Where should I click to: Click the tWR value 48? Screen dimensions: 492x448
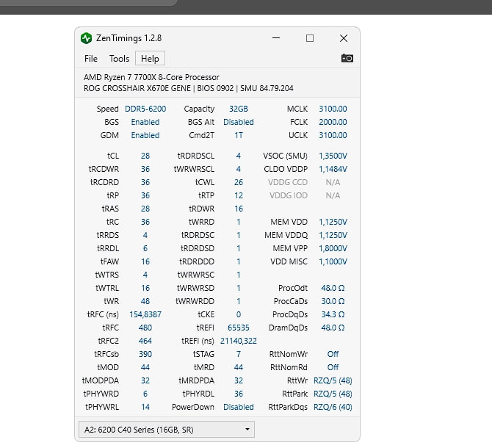click(145, 301)
